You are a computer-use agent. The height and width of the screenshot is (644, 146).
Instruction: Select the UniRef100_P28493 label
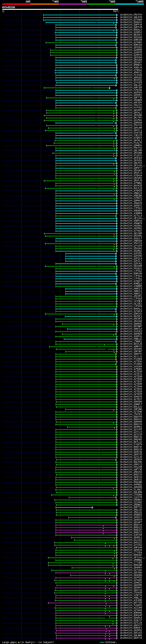coord(131,605)
